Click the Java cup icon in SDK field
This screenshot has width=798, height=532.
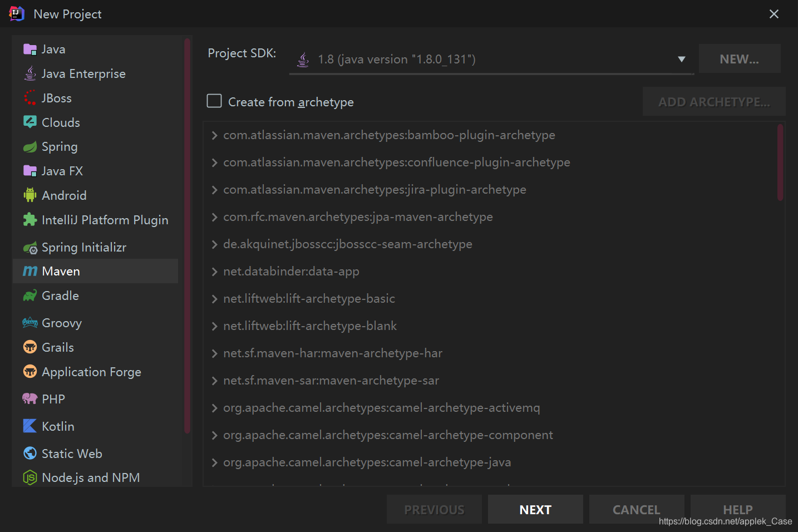point(303,60)
